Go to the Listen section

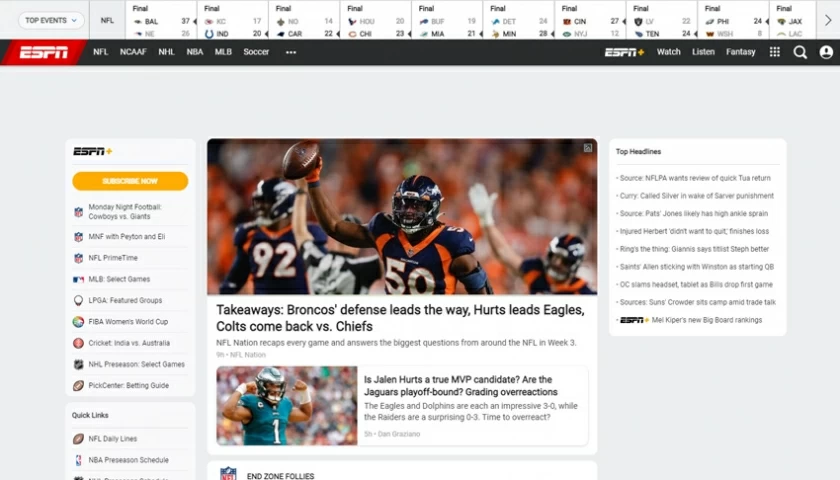tap(703, 52)
